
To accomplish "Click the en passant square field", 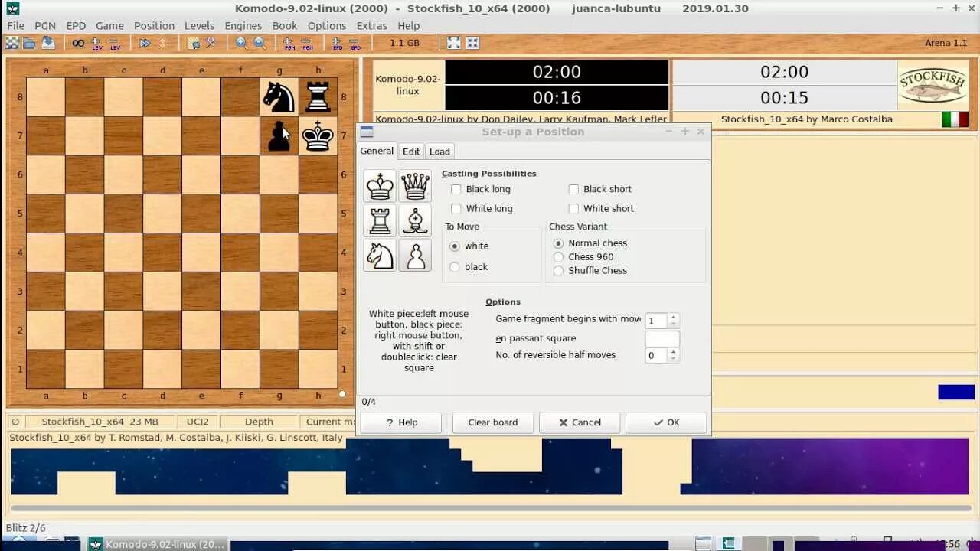I will pos(662,338).
